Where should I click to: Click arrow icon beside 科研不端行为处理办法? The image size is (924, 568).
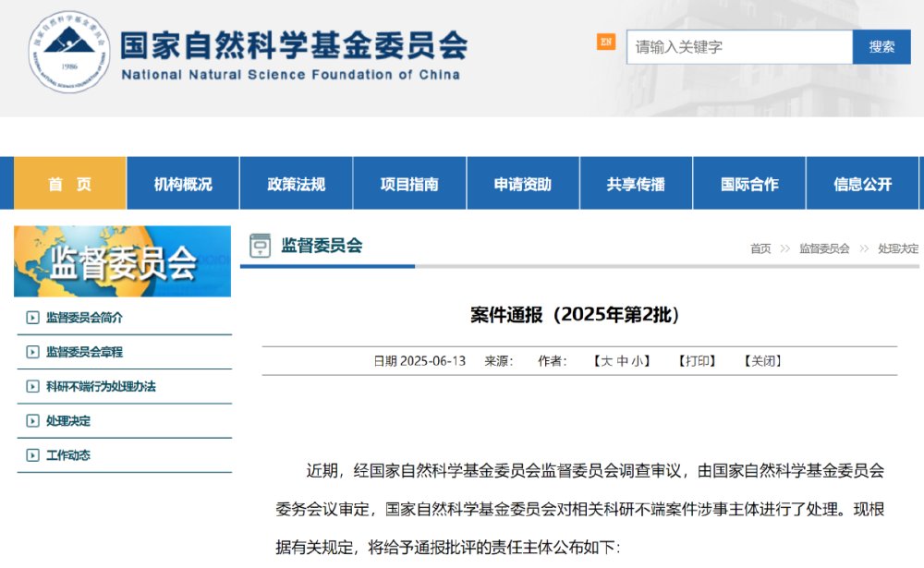(x=32, y=387)
